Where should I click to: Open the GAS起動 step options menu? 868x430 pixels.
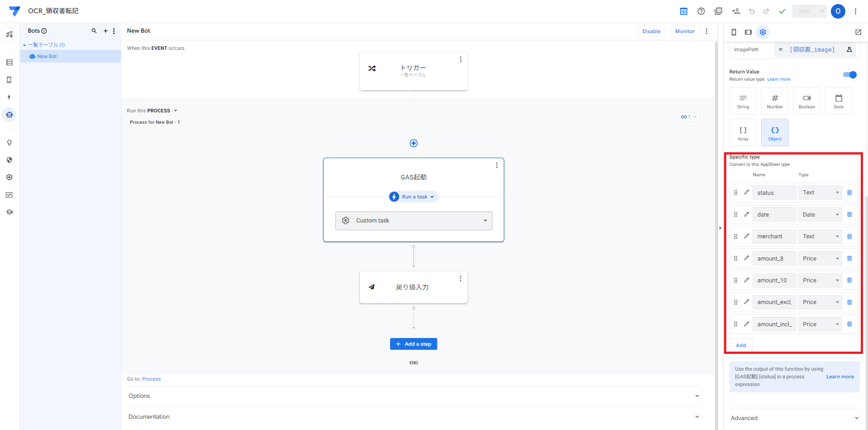497,165
